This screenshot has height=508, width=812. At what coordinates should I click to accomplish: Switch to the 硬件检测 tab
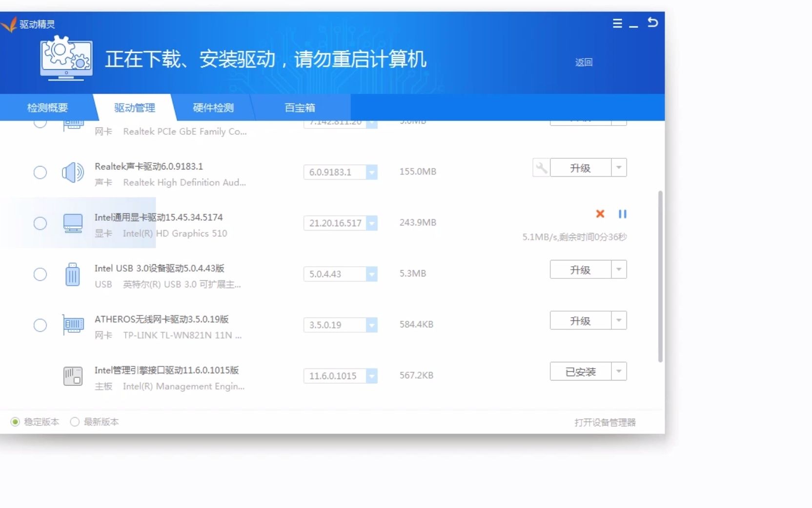pyautogui.click(x=213, y=107)
